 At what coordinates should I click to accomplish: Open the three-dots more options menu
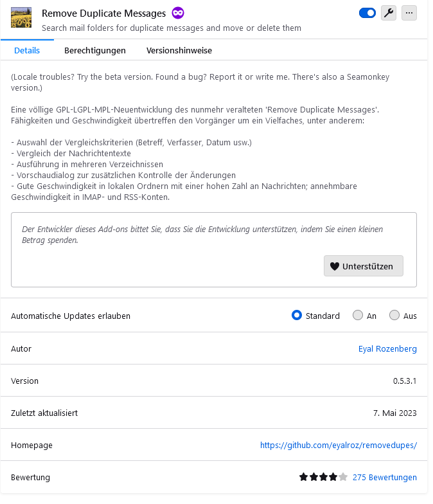coord(409,13)
